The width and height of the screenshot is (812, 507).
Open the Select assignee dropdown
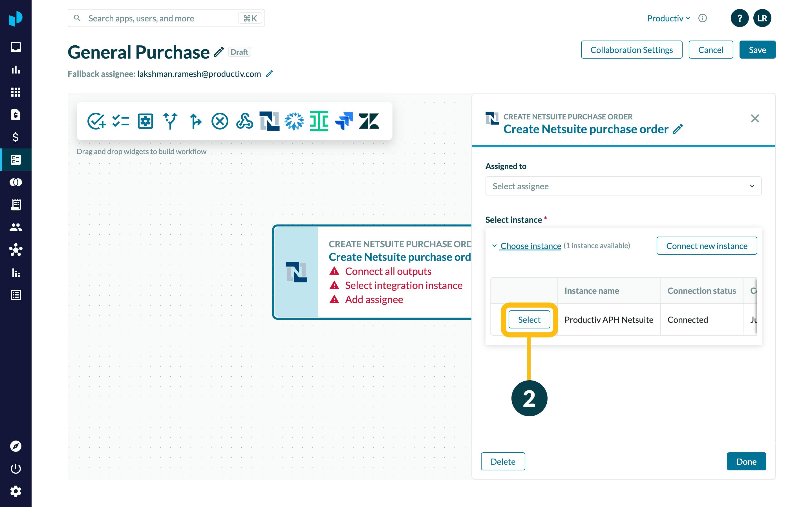tap(623, 186)
